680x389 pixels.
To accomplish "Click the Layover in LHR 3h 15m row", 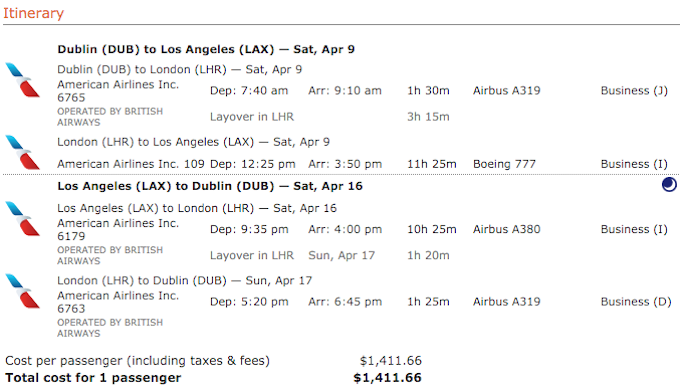I will [x=330, y=117].
